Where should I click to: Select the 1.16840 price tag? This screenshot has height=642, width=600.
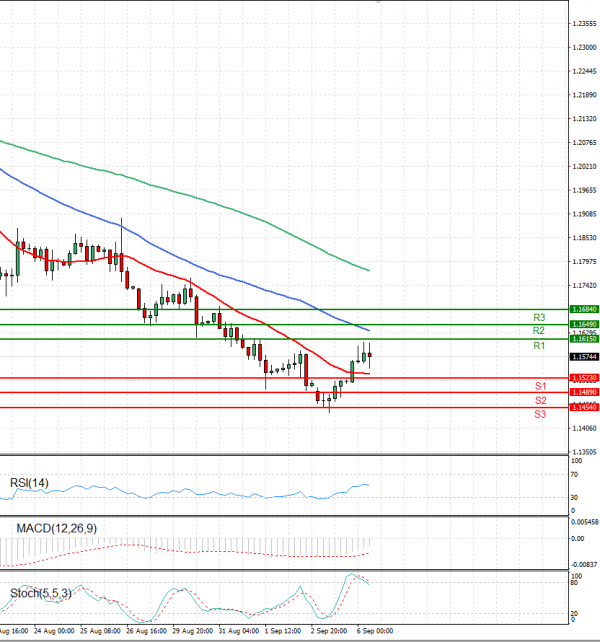[584, 309]
